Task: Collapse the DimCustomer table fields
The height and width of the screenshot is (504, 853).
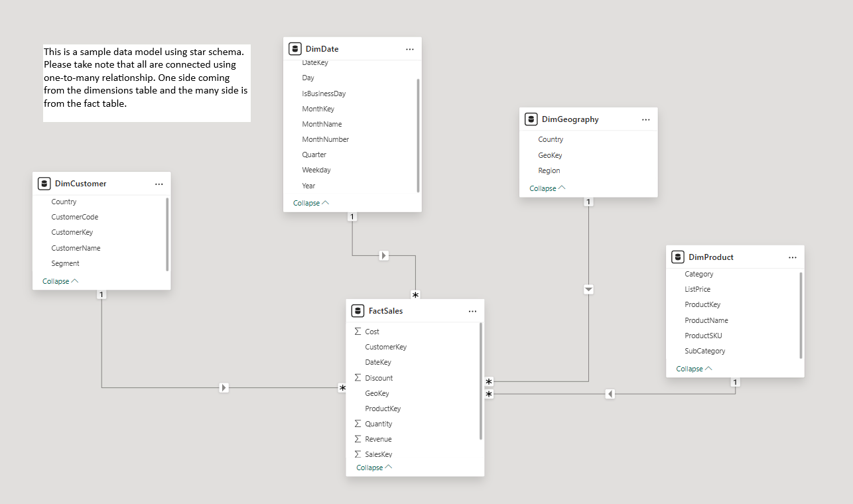Action: pyautogui.click(x=60, y=281)
